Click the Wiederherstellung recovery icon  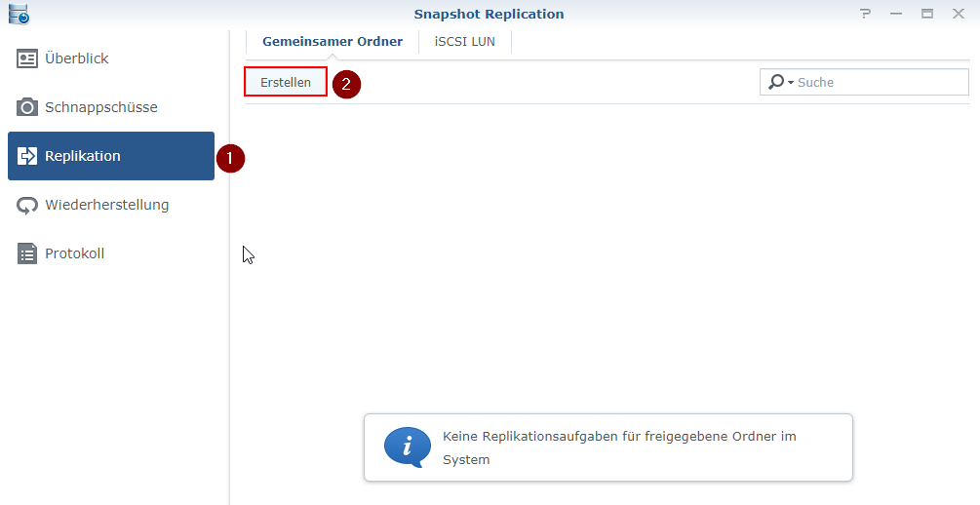[x=27, y=205]
